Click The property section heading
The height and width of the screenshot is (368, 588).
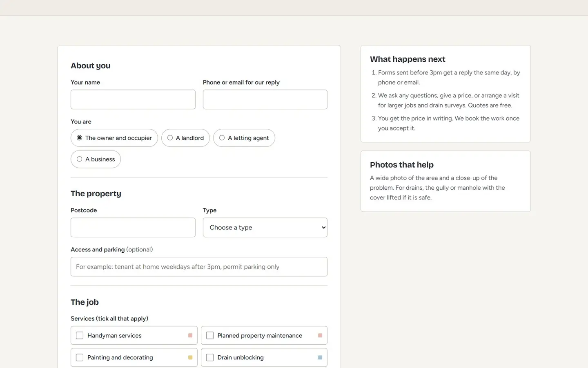tap(96, 193)
